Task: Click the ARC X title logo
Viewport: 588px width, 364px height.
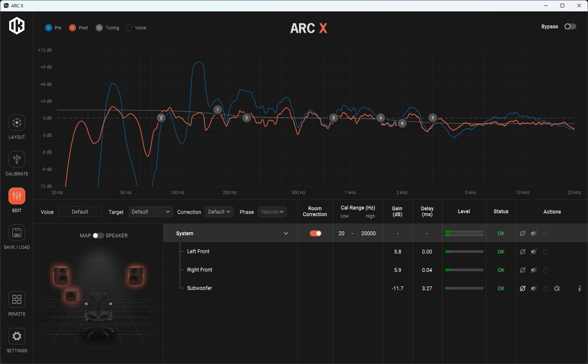Action: coord(309,28)
